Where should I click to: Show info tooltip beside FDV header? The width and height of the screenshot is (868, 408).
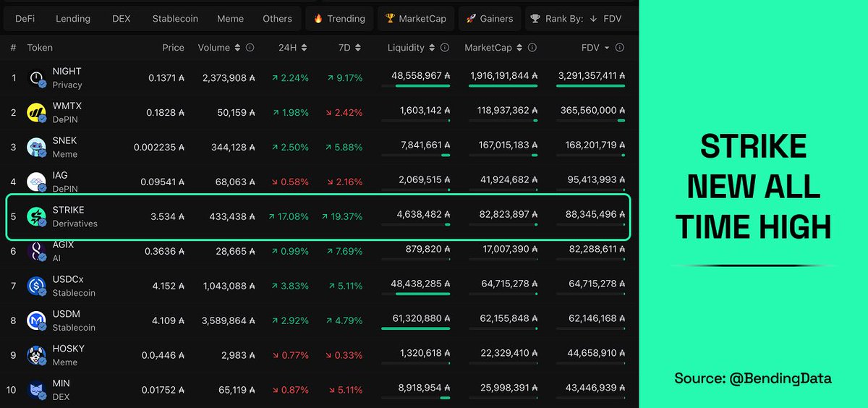point(620,48)
